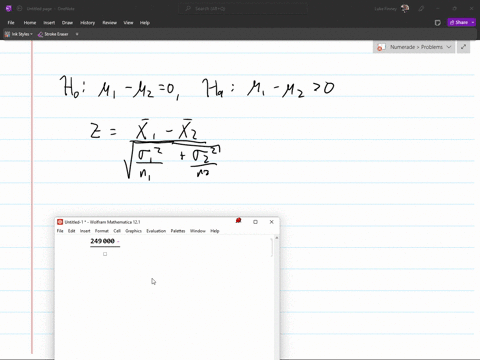Screen dimensions: 480x360
Task: Switch to the Home ribbon tab
Action: [30, 23]
